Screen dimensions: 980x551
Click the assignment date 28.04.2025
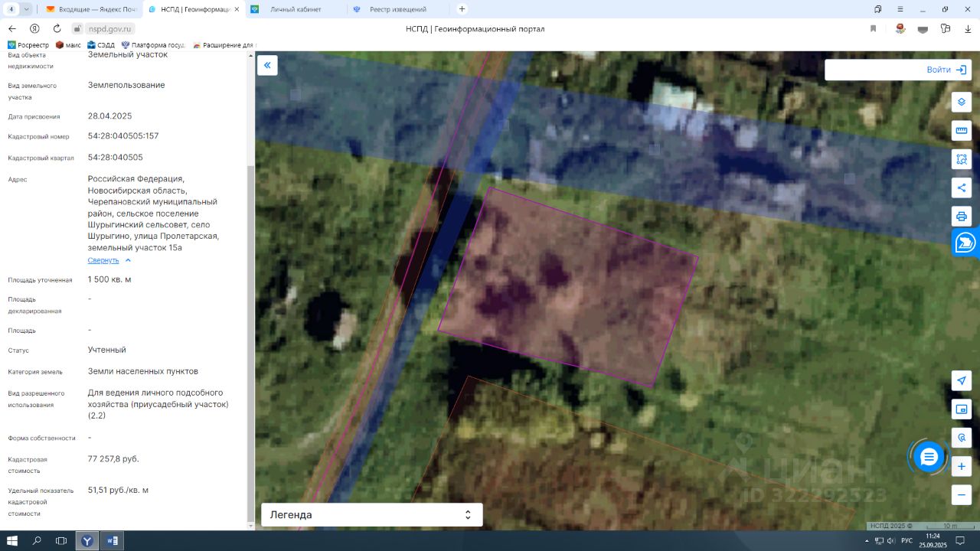click(x=110, y=116)
